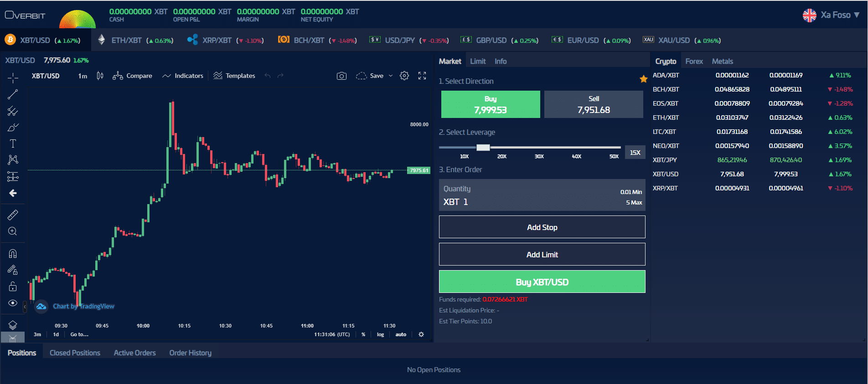
Task: Click the remove drawings trash icon
Action: tap(13, 338)
